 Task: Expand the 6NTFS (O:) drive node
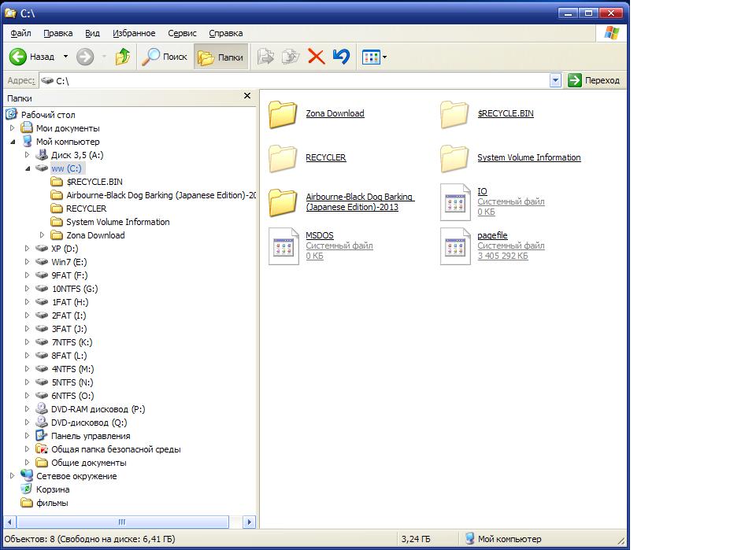point(28,396)
